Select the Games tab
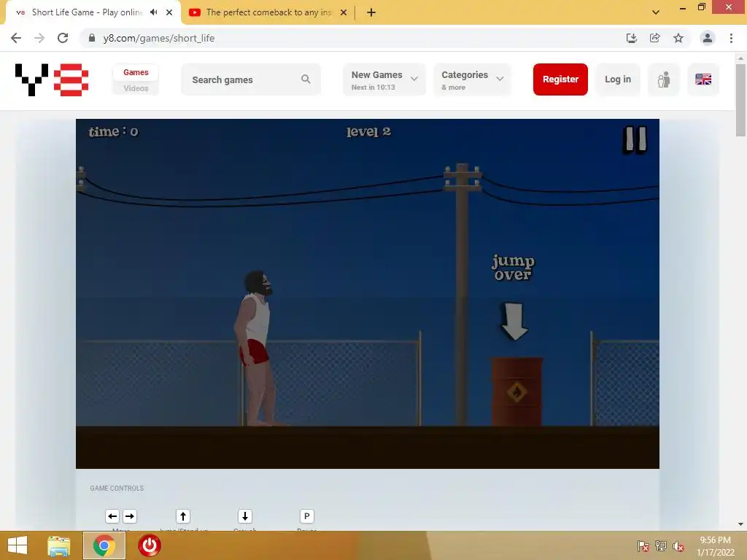Screen dimensions: 747x560 136,72
